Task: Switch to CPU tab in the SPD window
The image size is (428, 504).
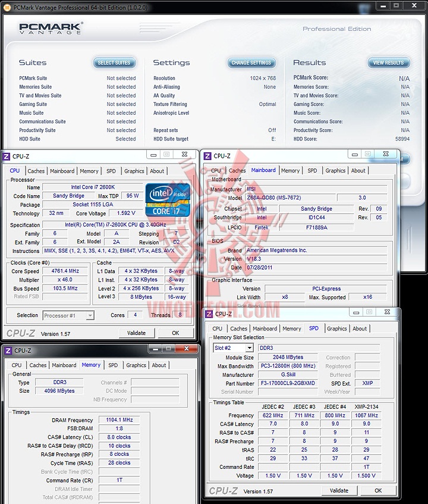Action: [218, 328]
